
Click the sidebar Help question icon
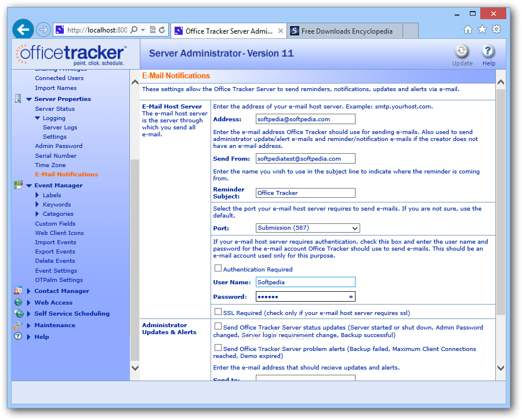[x=18, y=336]
